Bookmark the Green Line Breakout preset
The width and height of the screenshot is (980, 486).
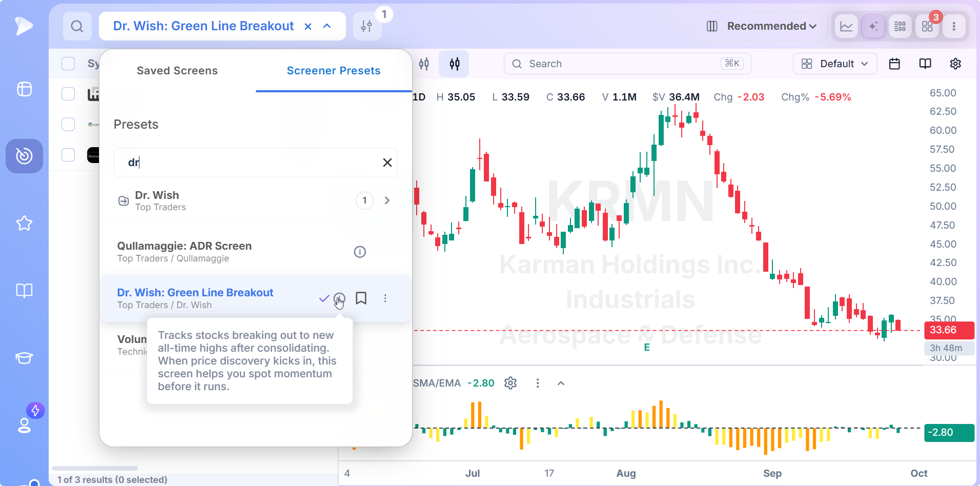[361, 298]
